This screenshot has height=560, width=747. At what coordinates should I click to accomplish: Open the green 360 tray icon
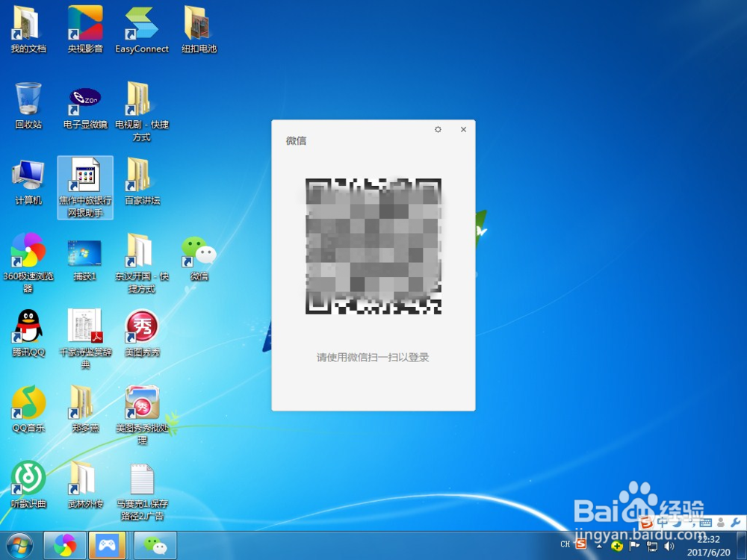click(x=617, y=546)
